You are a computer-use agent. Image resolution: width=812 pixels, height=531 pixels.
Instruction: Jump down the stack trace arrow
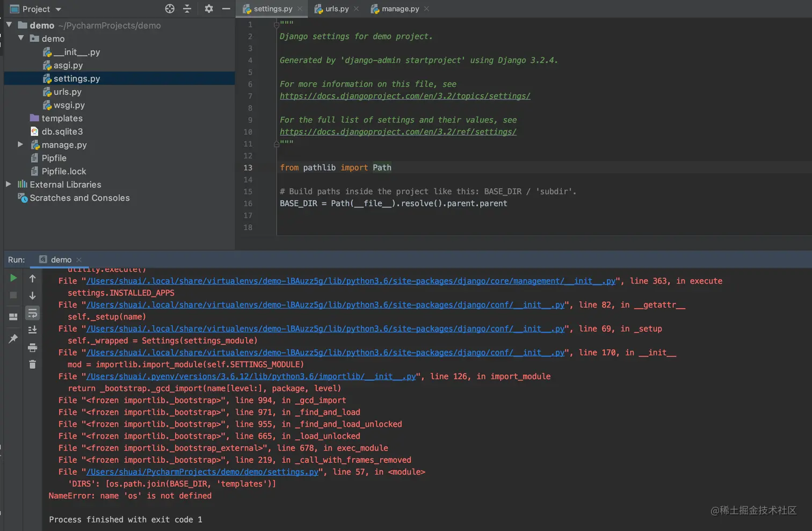(x=32, y=295)
